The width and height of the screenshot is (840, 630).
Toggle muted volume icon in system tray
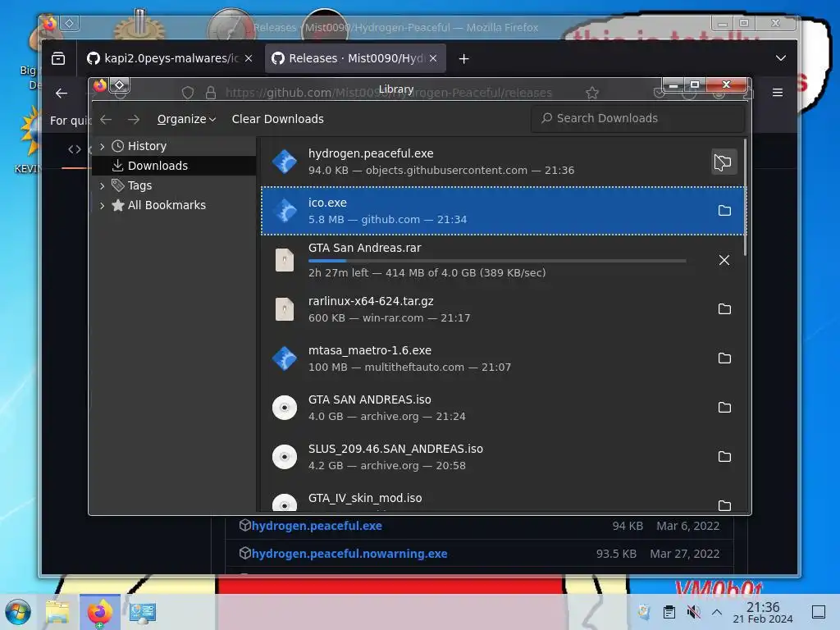click(x=694, y=612)
